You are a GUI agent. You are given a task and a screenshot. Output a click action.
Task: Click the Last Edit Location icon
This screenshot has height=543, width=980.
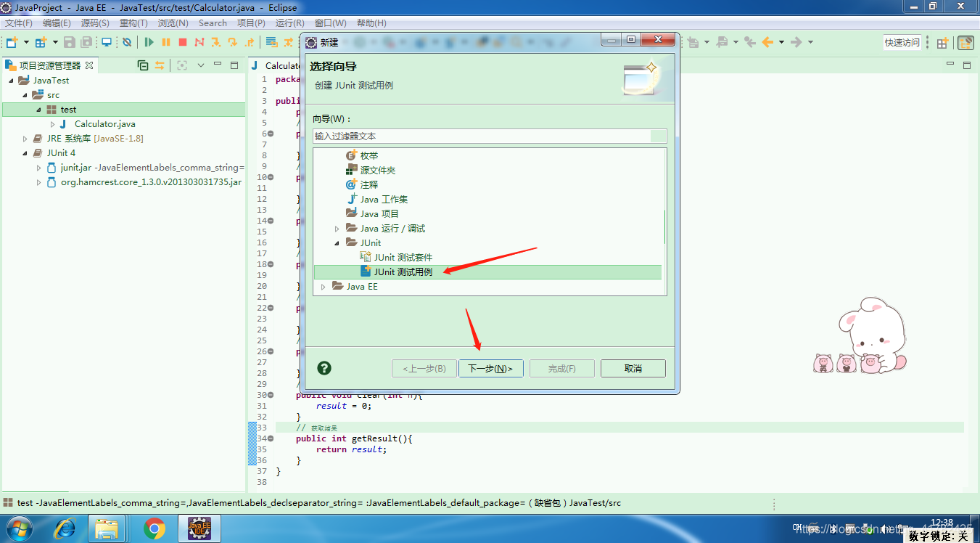pos(750,42)
